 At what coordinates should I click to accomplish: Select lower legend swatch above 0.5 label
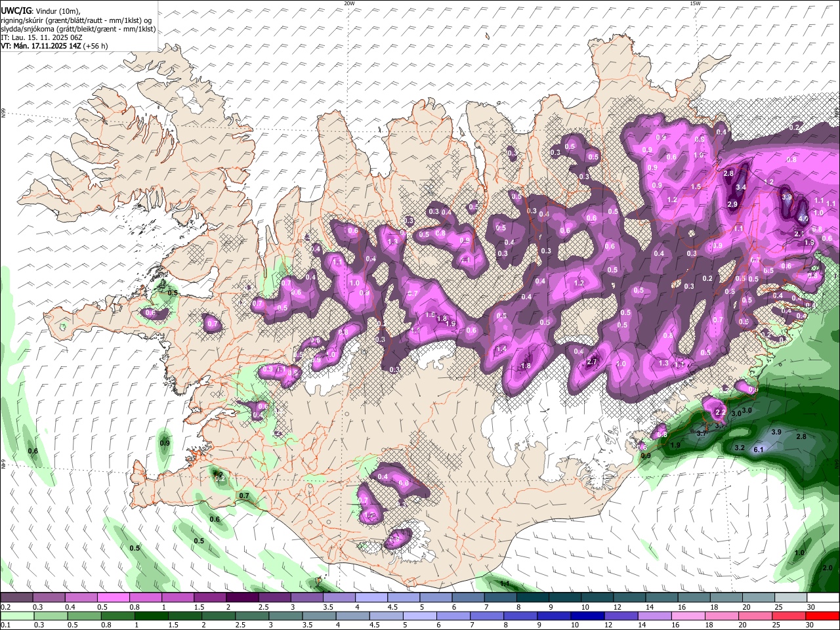[85, 616]
